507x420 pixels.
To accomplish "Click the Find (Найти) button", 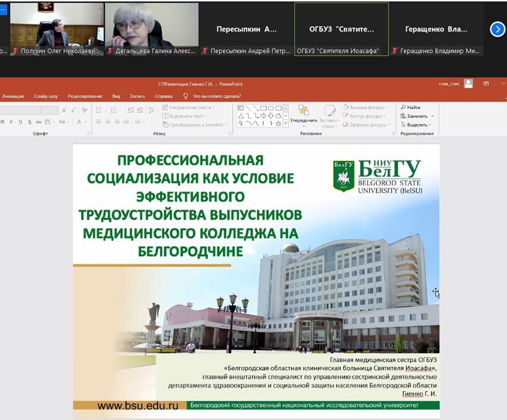I will tap(410, 108).
